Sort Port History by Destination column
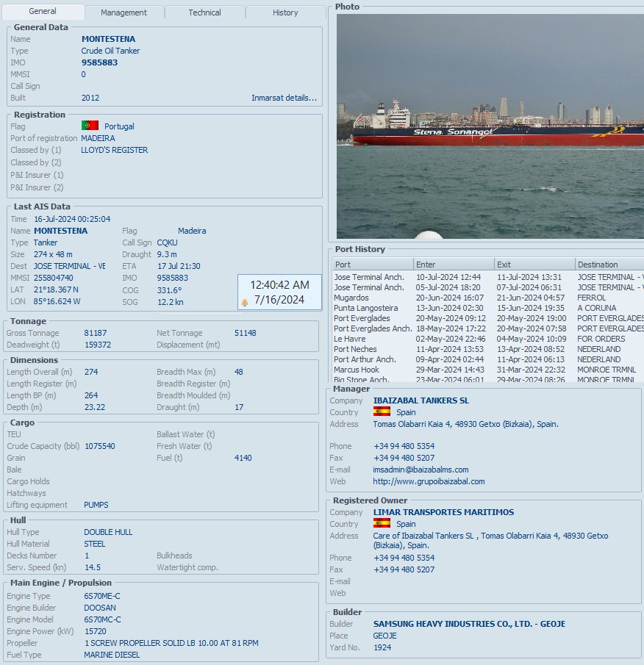Screen dimensions: 644x665 (x=609, y=265)
